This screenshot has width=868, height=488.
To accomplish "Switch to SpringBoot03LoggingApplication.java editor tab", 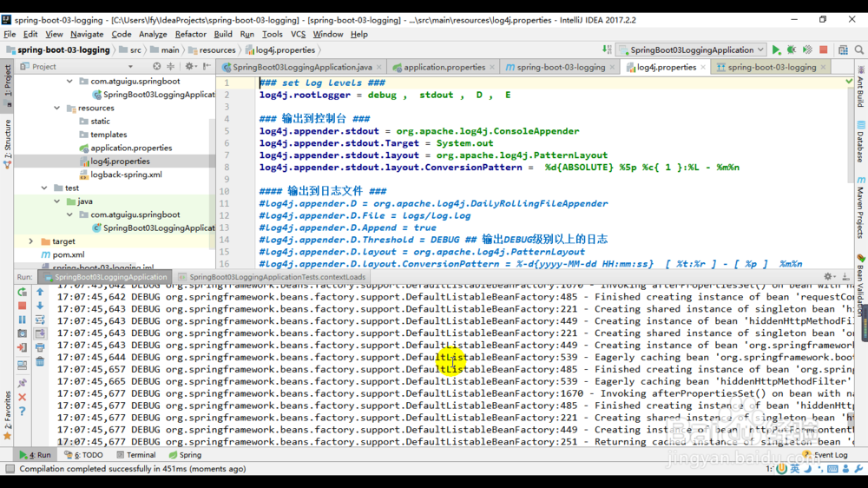I will (x=302, y=67).
